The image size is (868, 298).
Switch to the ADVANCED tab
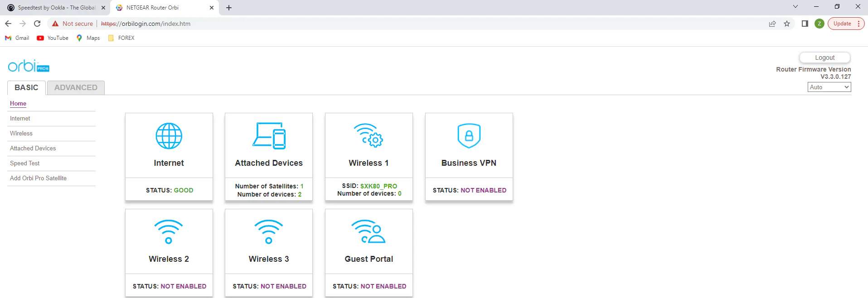tap(76, 87)
